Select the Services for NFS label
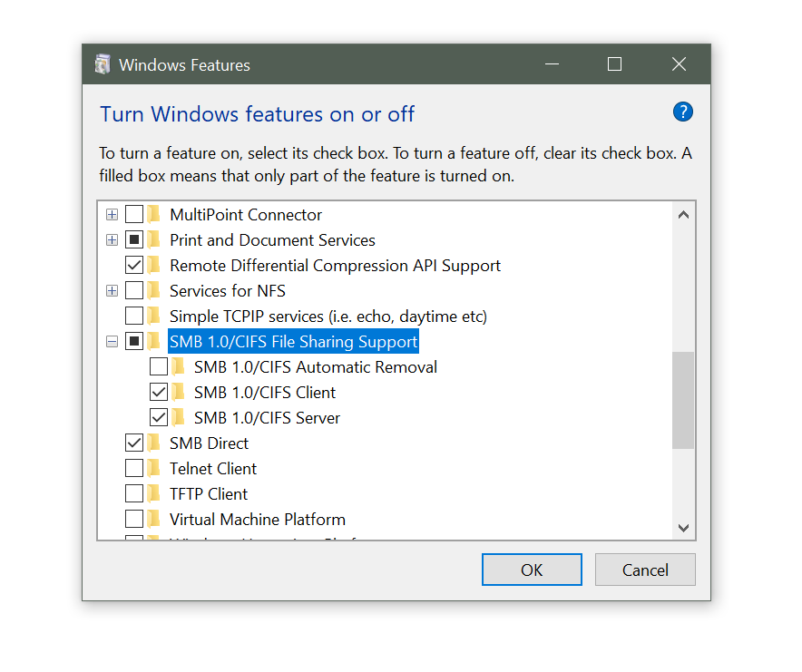The width and height of the screenshot is (802, 672). coord(228,290)
